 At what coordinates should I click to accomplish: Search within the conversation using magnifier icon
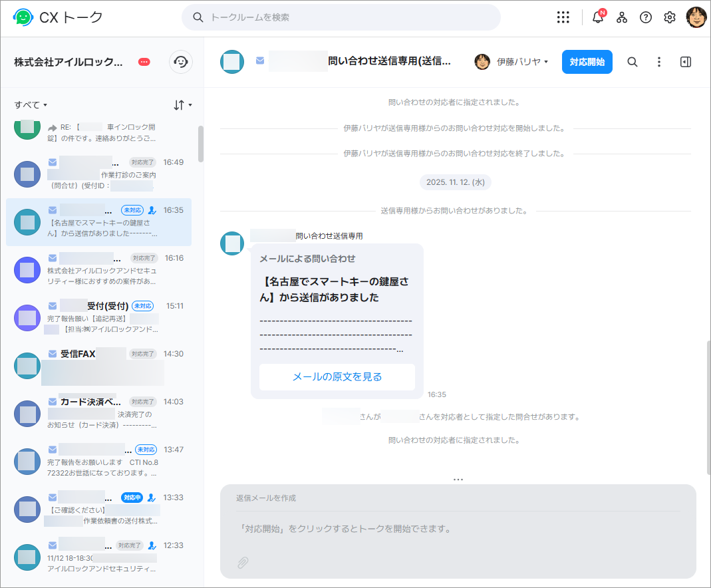pos(633,62)
